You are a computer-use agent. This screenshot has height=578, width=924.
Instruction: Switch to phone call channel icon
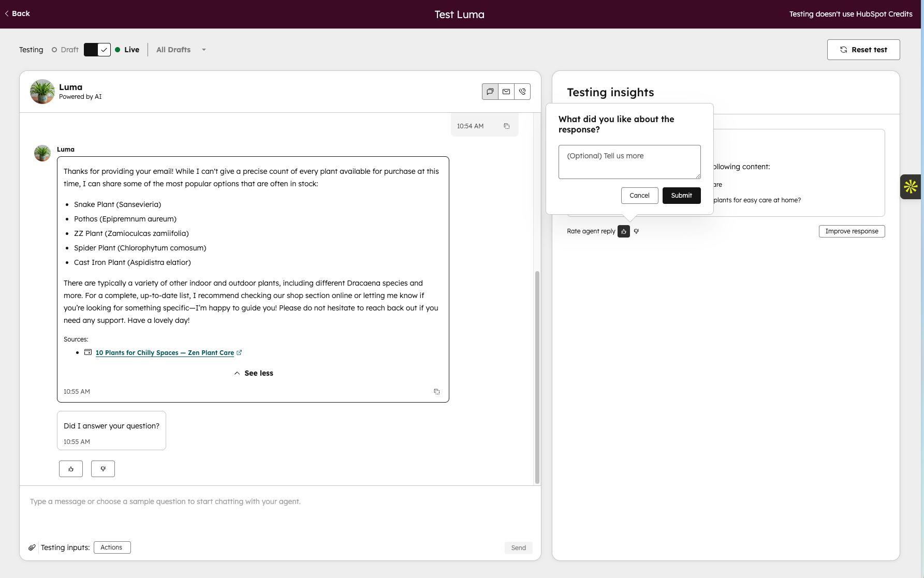click(x=522, y=92)
